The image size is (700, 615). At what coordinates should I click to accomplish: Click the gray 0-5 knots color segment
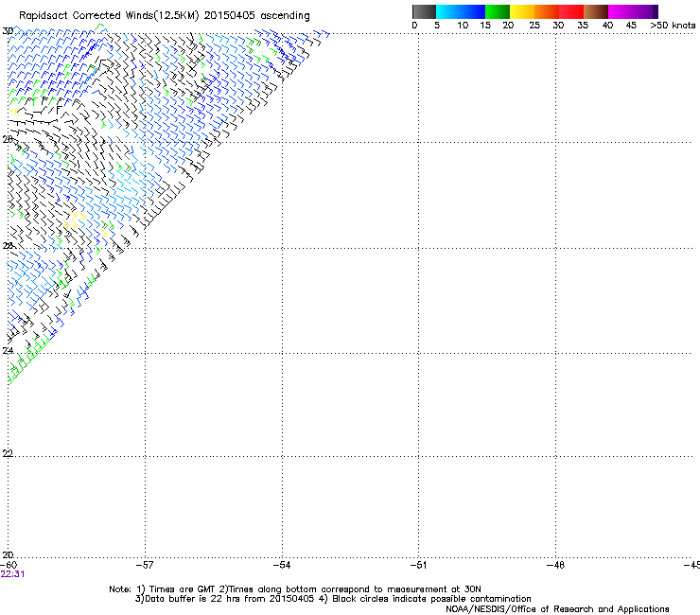424,11
